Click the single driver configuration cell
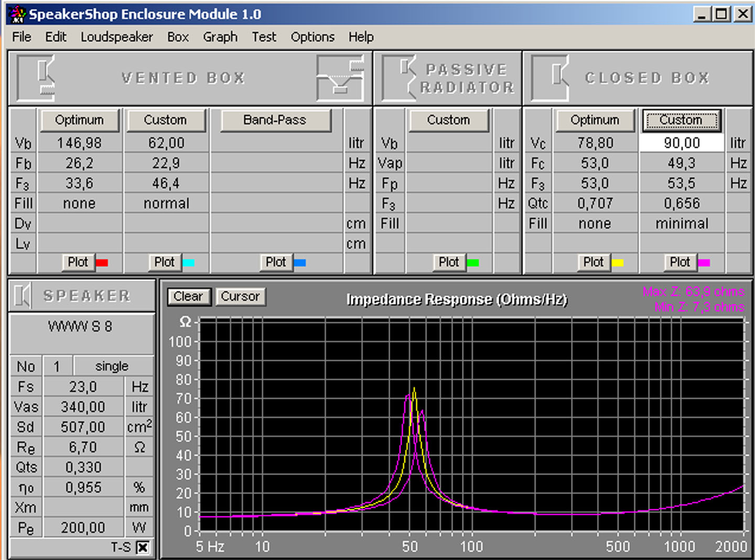The height and width of the screenshot is (560, 755). 112,366
